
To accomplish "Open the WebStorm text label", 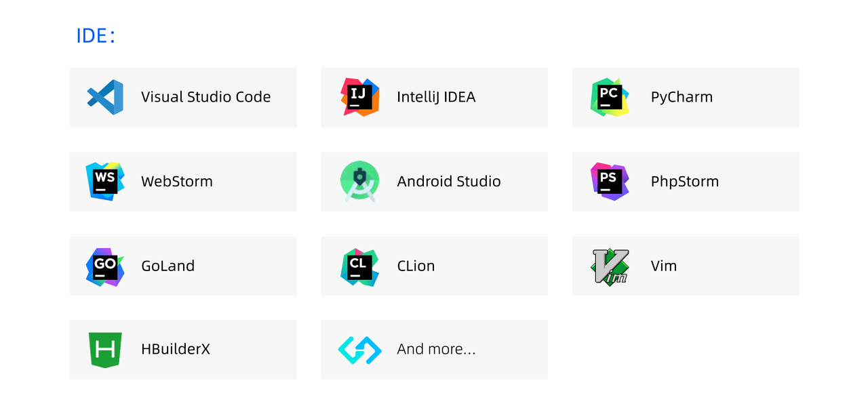I will 176,181.
